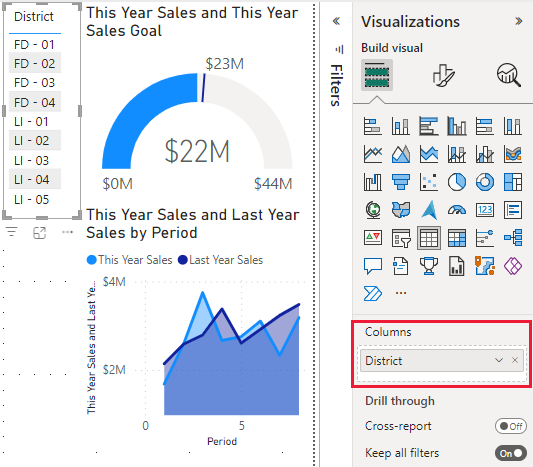Expand the Filters pane with double chevron
Viewport: 533px width, 467px height.
tap(336, 21)
